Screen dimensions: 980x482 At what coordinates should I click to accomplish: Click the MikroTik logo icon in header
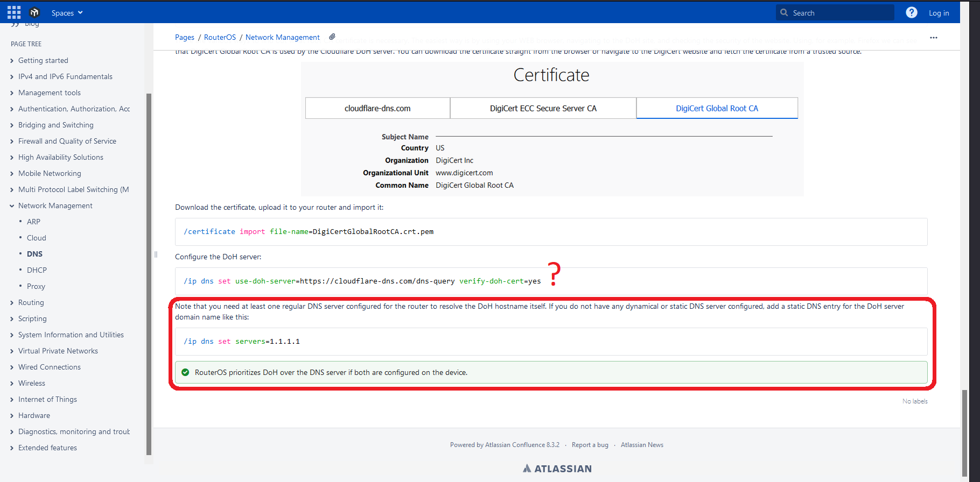click(34, 12)
